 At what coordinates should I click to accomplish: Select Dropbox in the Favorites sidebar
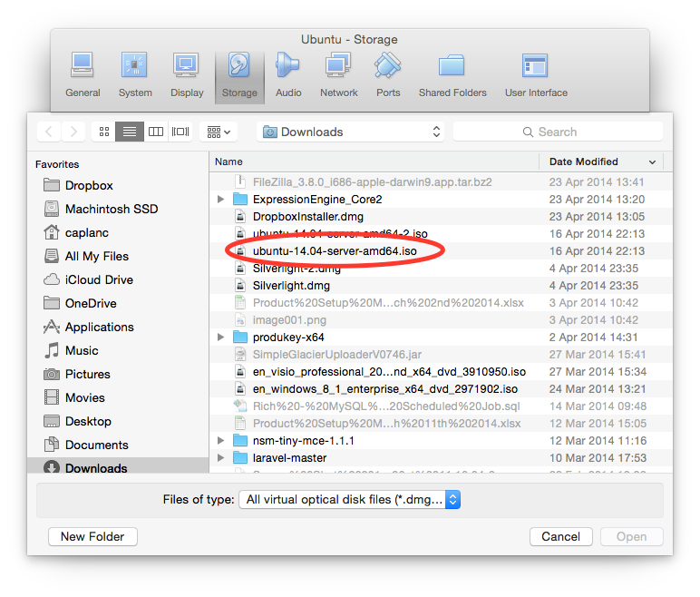click(89, 185)
